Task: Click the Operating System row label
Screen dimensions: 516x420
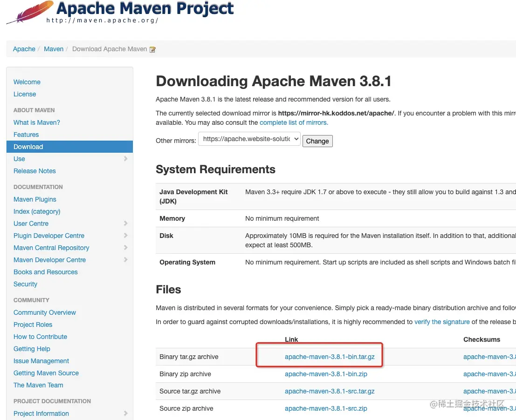Action: (x=187, y=262)
